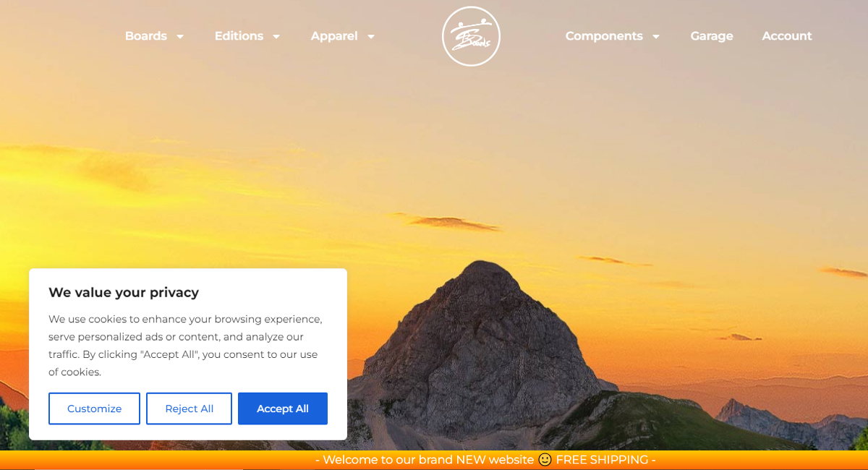Open the Editions menu item

pos(239,36)
